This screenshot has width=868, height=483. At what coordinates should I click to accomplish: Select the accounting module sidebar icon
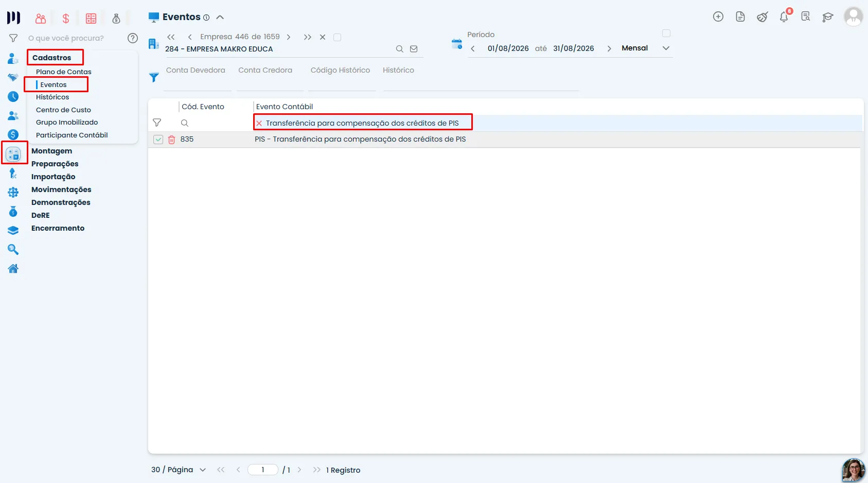pos(13,153)
